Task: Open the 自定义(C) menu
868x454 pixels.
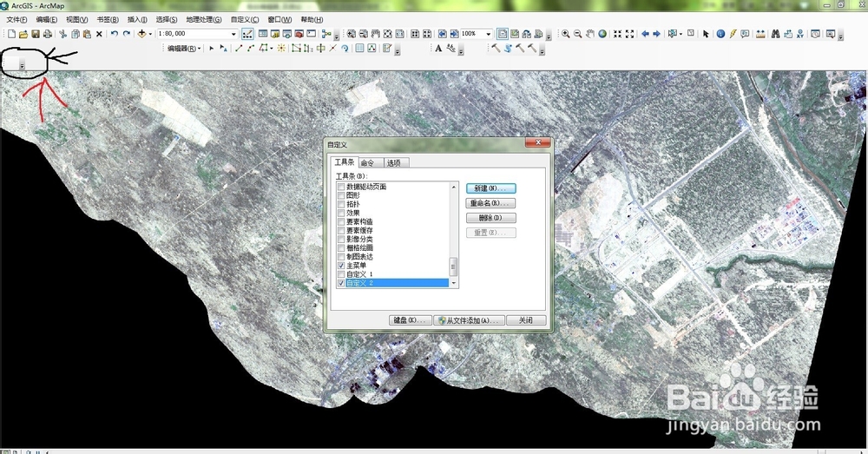Action: pos(245,19)
